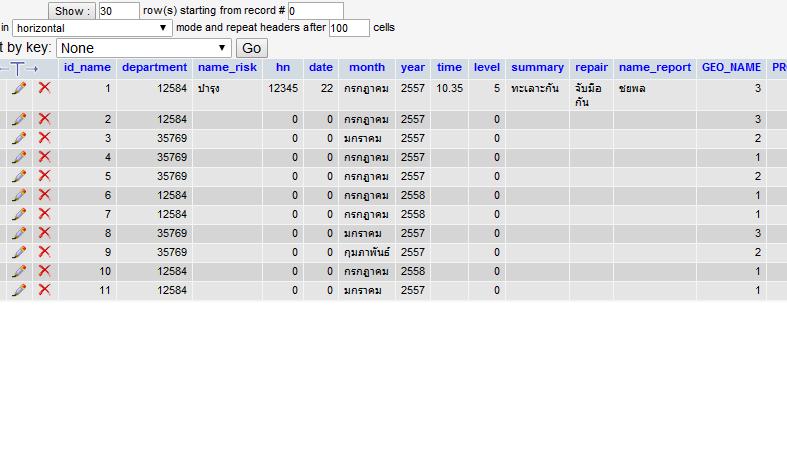Delete row with id_name 11
Image resolution: width=787 pixels, height=450 pixels.
click(x=44, y=290)
